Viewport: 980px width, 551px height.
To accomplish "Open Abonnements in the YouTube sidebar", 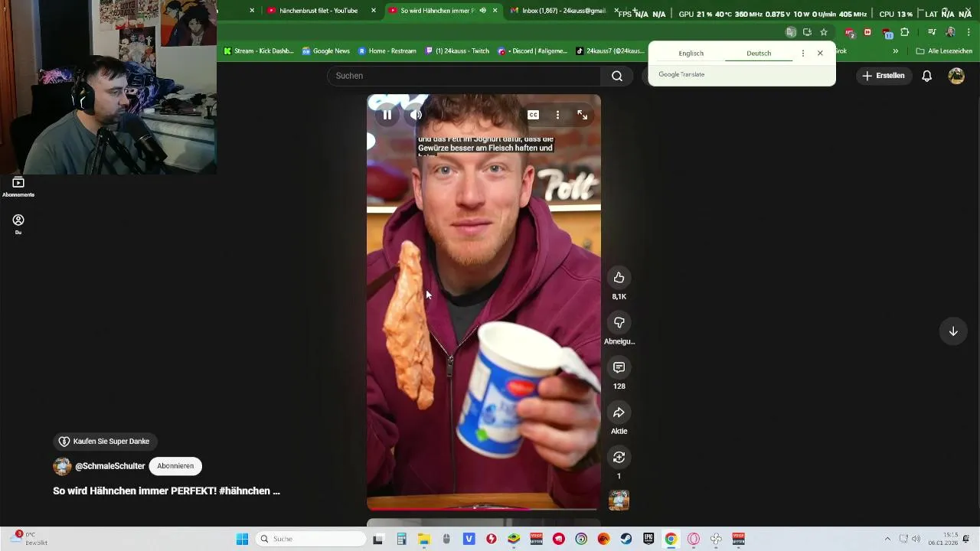I will tap(18, 187).
